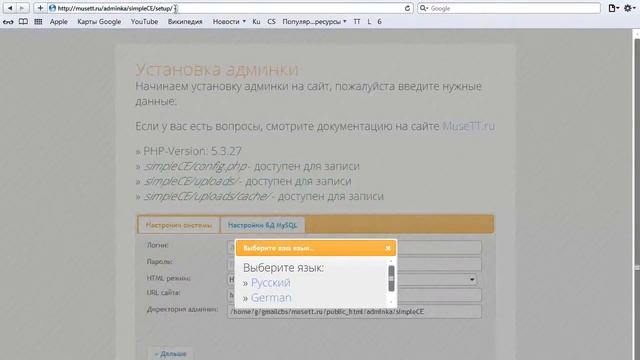The height and width of the screenshot is (360, 640).
Task: Click the PHP-Version: 5.3.27 line
Action: point(189,151)
